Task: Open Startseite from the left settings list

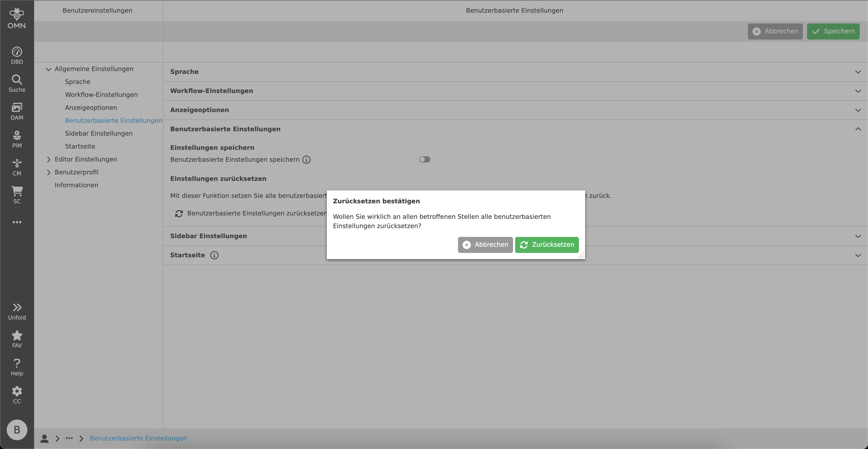Action: 80,146
